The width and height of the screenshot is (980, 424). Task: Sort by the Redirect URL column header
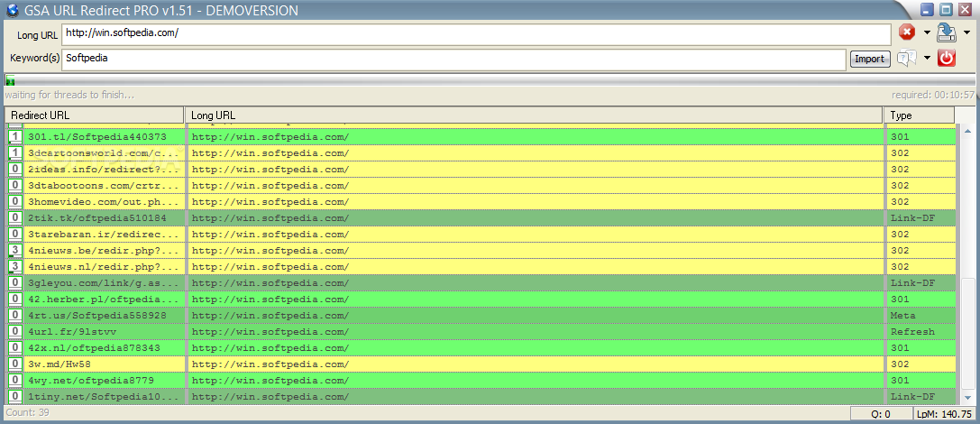click(95, 115)
